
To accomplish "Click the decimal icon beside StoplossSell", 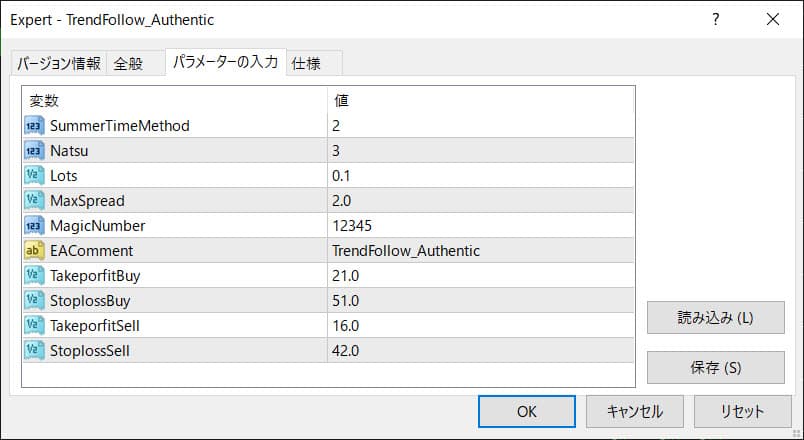I will tap(34, 350).
